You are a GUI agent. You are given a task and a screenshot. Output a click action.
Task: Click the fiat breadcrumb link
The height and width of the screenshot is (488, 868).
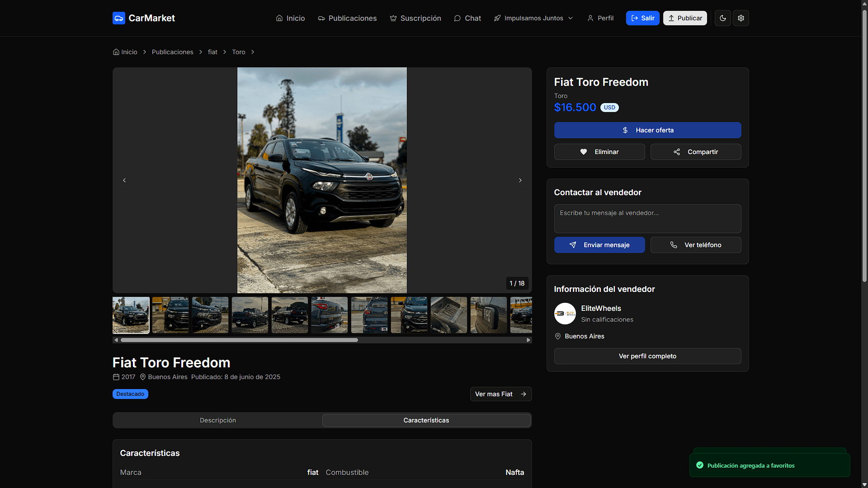point(212,52)
